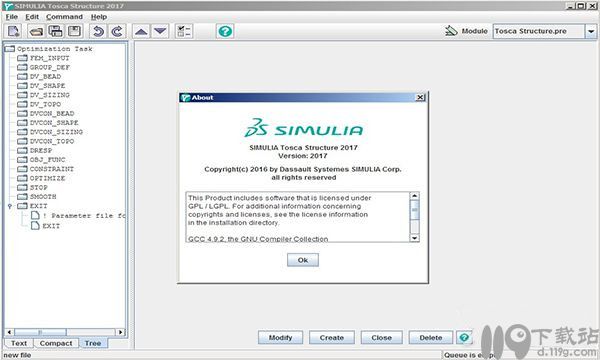Open the Edit menu
The height and width of the screenshot is (360, 600).
pos(32,17)
